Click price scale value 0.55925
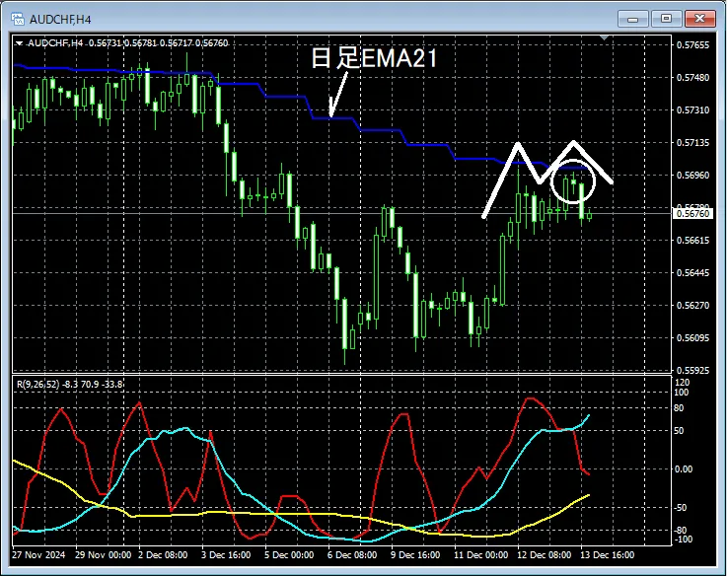728x576 pixels. point(692,370)
